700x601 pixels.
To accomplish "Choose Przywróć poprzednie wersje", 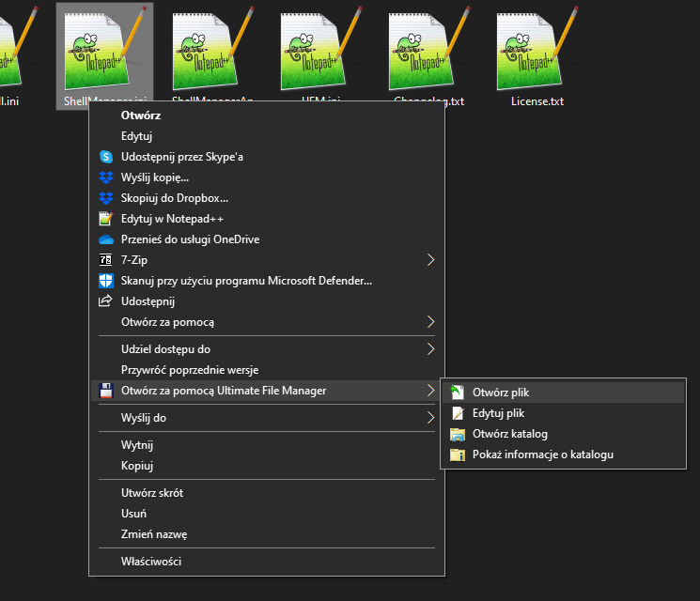I will 267,370.
